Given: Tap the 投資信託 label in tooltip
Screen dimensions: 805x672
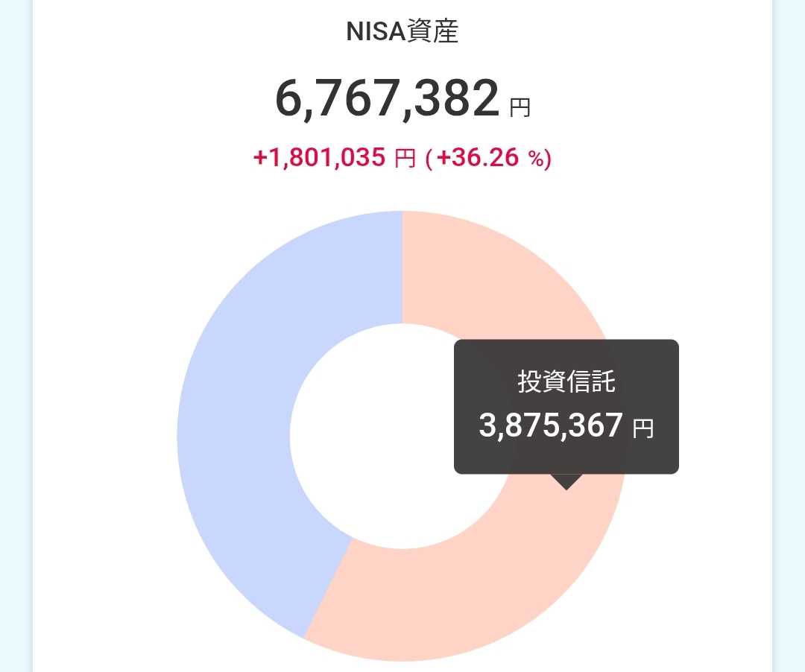Looking at the screenshot, I should [566, 382].
